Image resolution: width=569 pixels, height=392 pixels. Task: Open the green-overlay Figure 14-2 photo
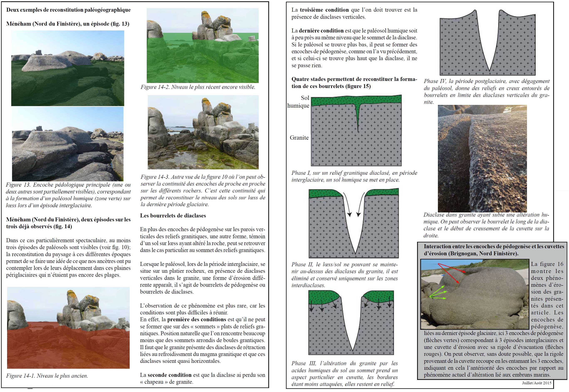pos(203,45)
